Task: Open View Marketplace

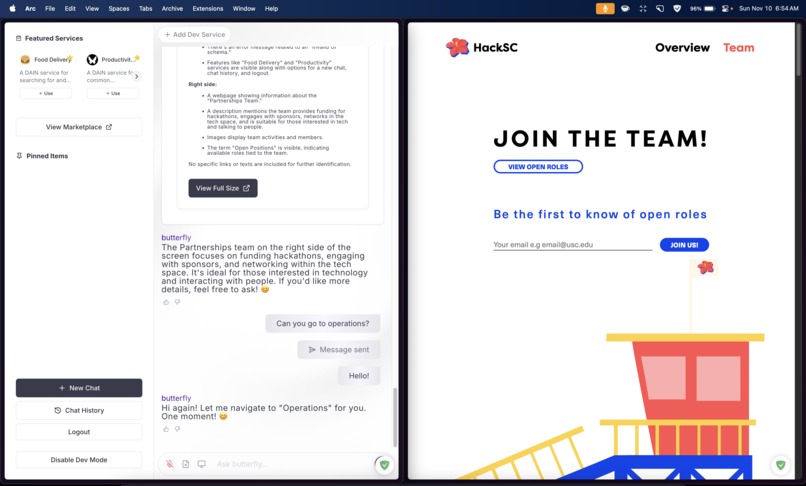Action: [79, 127]
